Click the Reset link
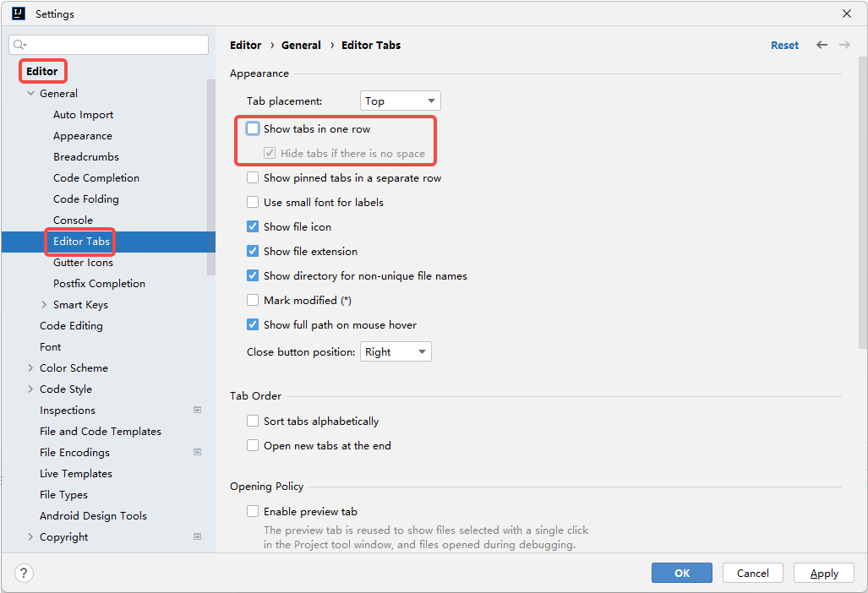868x593 pixels. (x=784, y=46)
